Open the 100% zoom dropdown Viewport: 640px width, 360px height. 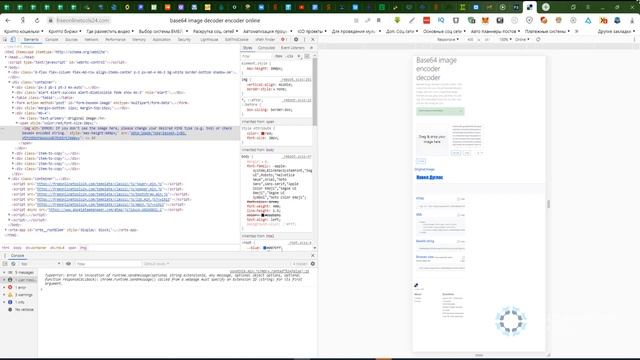505,40
